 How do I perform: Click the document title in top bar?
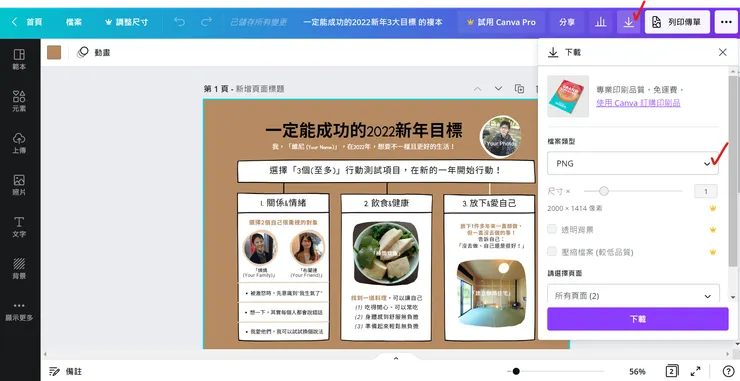[x=372, y=22]
